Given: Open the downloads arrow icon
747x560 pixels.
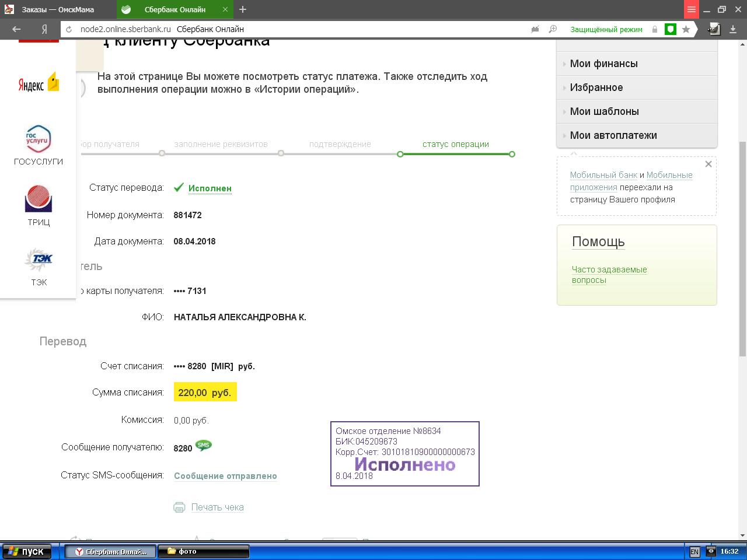Looking at the screenshot, I should (x=734, y=29).
